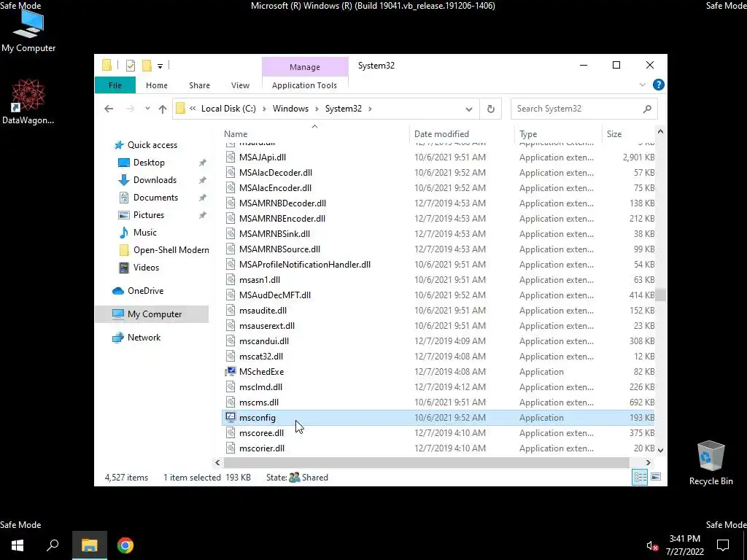Screen dimensions: 747x560
Task: Expand the ribbon with chevron arrow
Action: (642, 85)
